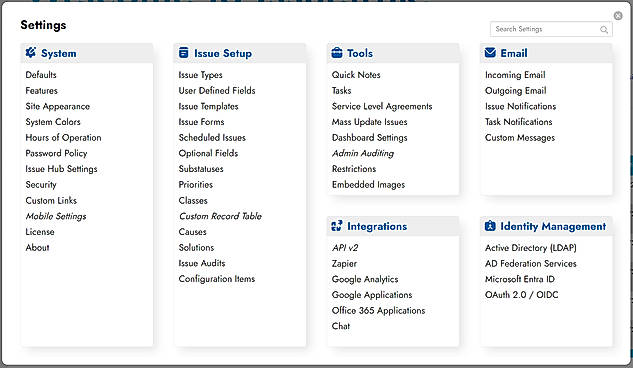Viewport: 633px width, 368px height.
Task: Open User Defined Fields
Action: coord(217,91)
